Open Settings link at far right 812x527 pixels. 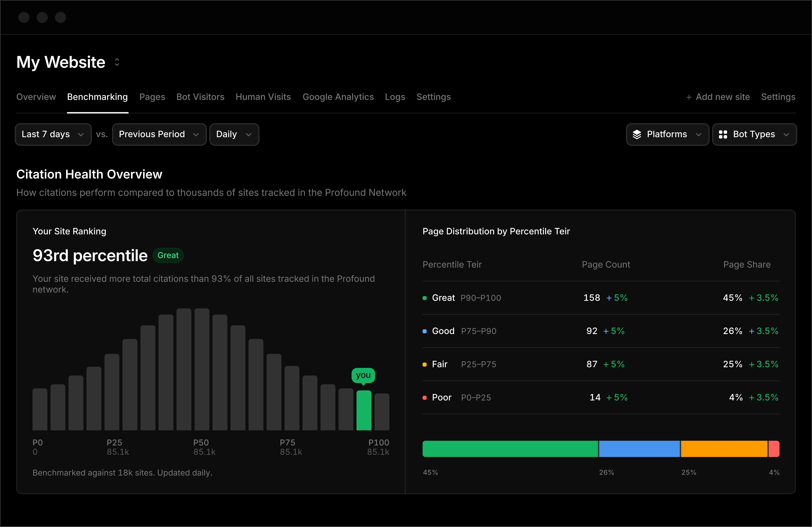(x=778, y=97)
